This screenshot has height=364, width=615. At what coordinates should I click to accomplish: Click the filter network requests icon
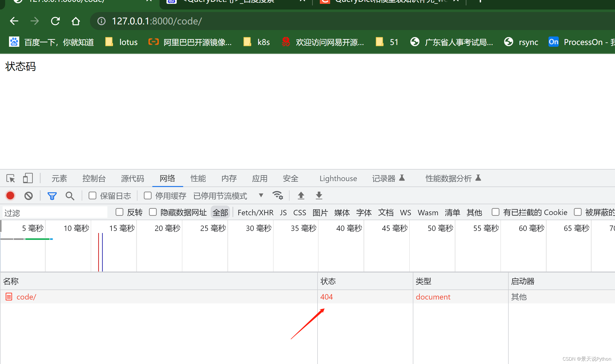[x=52, y=195]
